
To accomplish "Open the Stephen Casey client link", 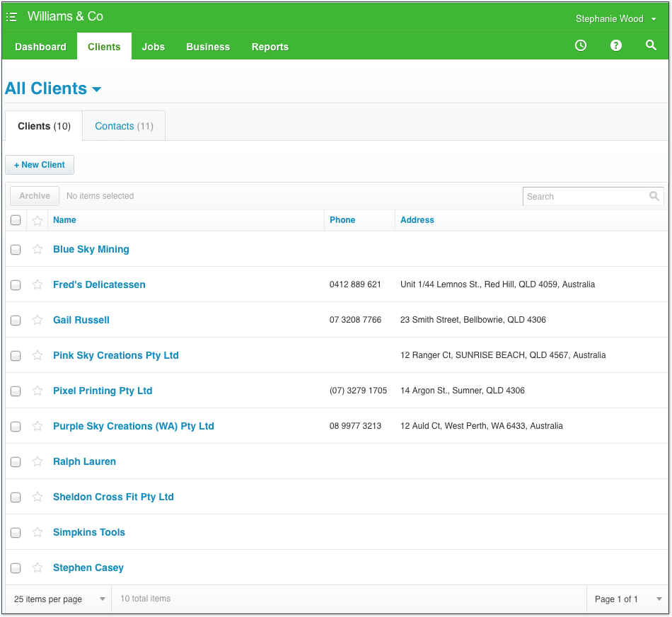I will coord(88,567).
